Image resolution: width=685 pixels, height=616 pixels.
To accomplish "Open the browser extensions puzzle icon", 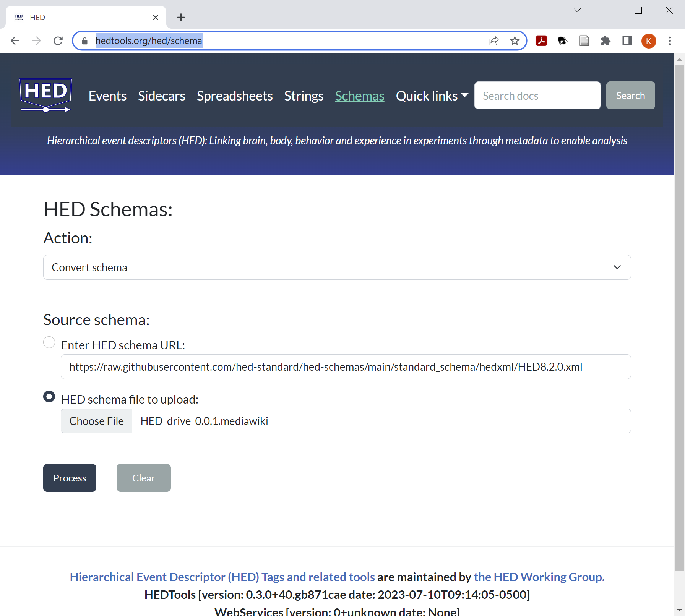I will coord(605,41).
